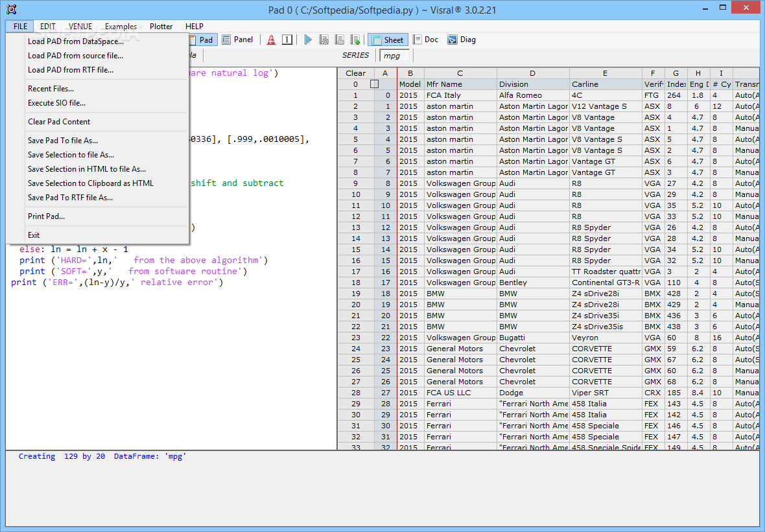This screenshot has height=532, width=765.
Task: Select column A header
Action: 386,73
